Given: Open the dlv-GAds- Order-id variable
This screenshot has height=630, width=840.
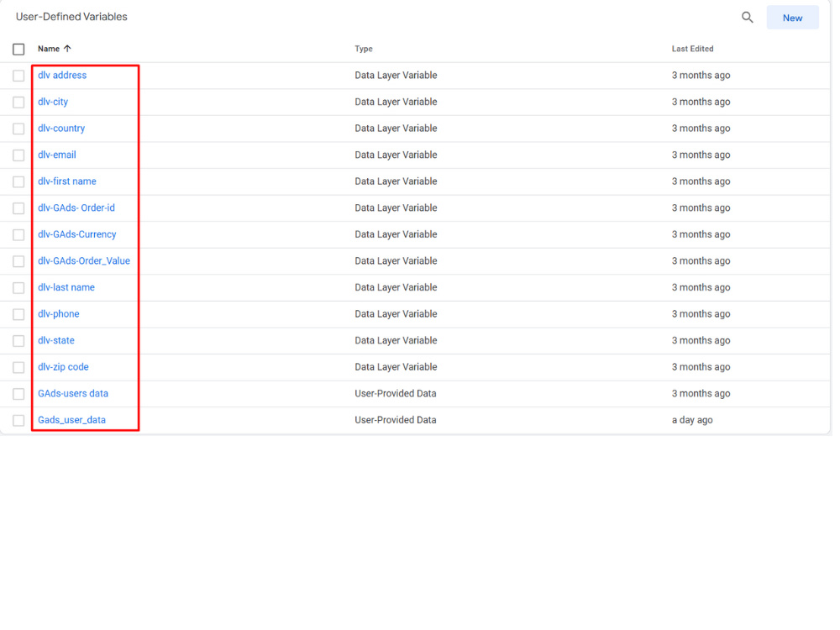Looking at the screenshot, I should [76, 207].
